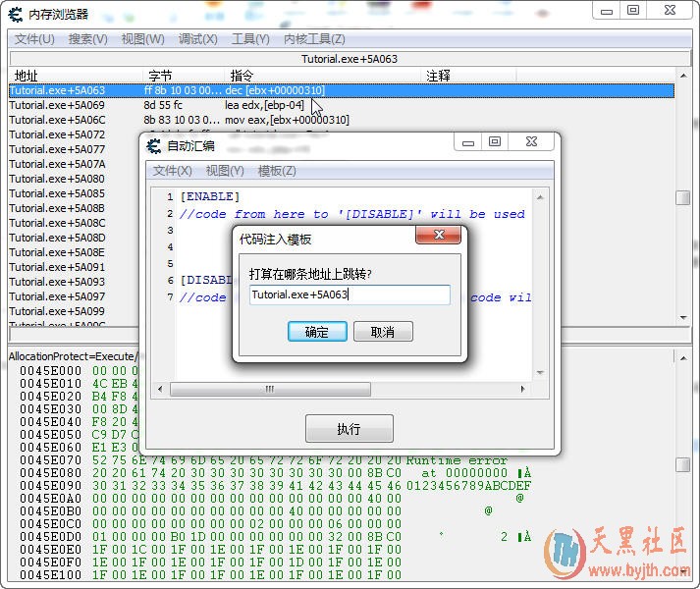This screenshot has width=700, height=589.
Task: Click the 执行 button
Action: (x=349, y=429)
